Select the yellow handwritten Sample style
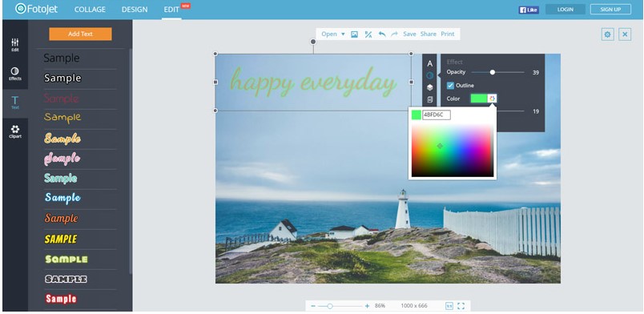Screen dimensions: 644x314 click(x=62, y=118)
